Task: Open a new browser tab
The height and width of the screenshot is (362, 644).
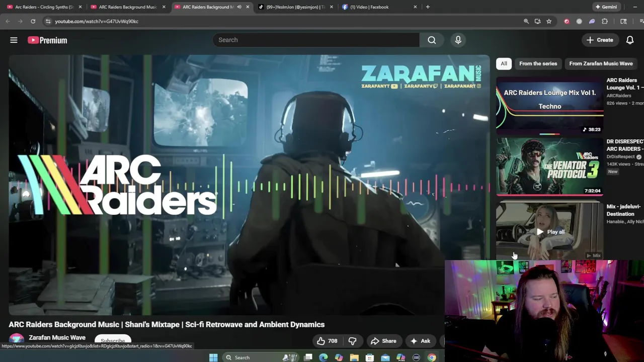Action: [x=428, y=7]
